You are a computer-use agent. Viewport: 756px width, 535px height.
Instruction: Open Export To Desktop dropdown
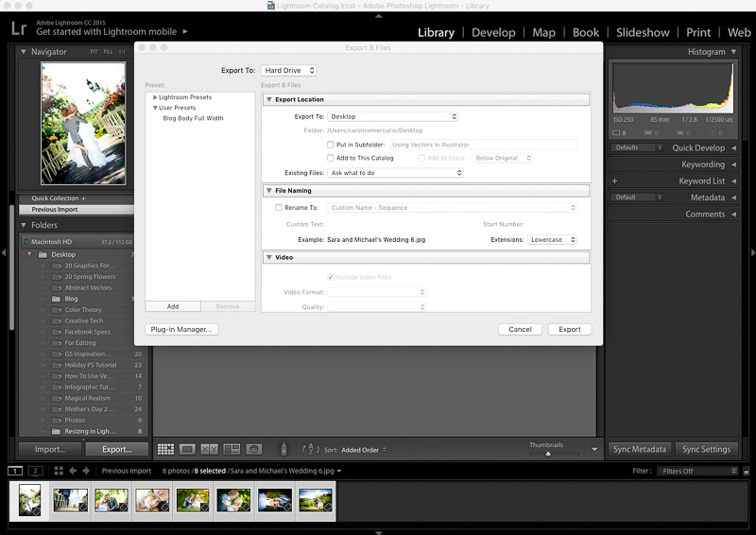coord(393,117)
